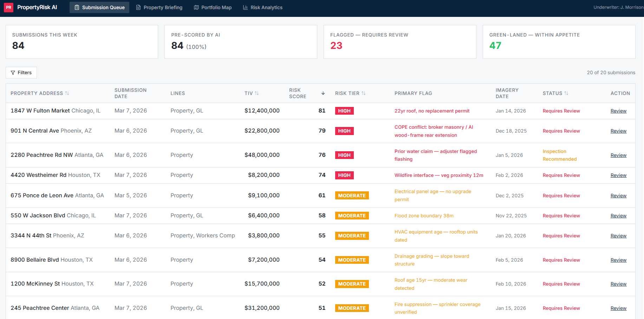This screenshot has height=319, width=644.
Task: Click address 2280 Peachtree Rd NW Atlanta, GA
Action: pos(57,155)
